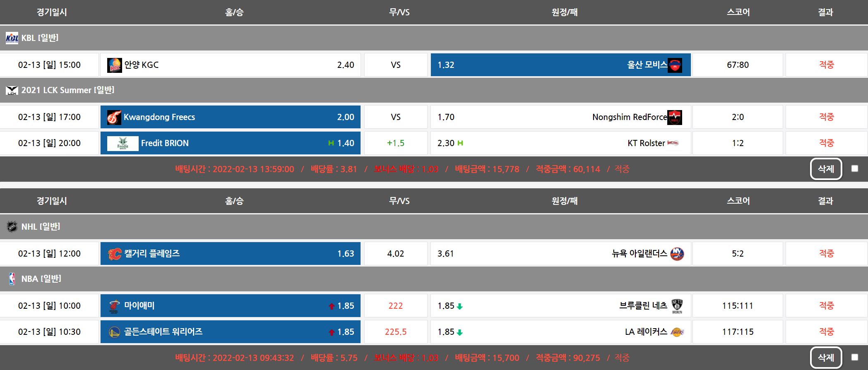Image resolution: width=868 pixels, height=370 pixels.
Task: Click the New York Islanders logo
Action: (677, 254)
